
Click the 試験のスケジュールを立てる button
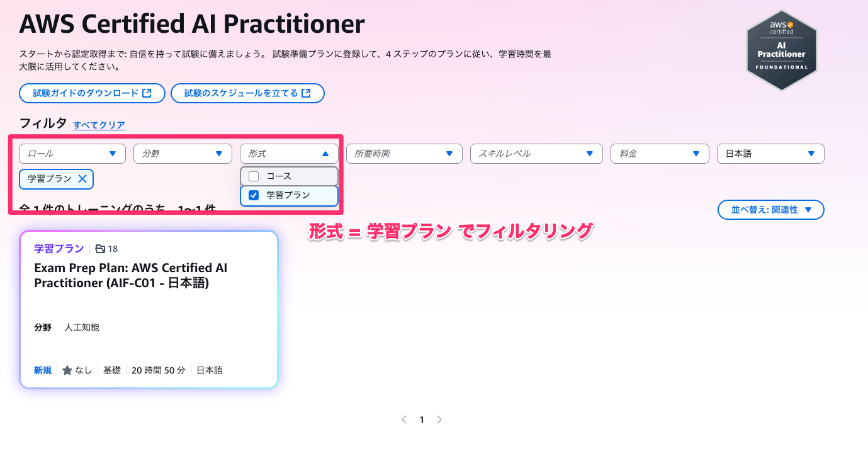coord(247,93)
